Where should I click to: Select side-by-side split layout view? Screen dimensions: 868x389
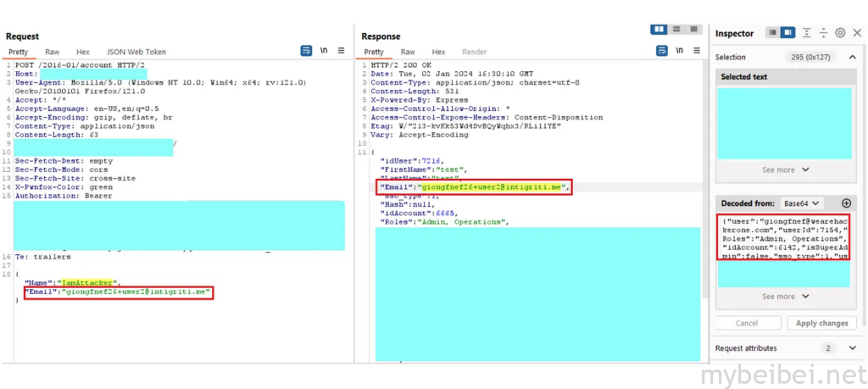pyautogui.click(x=659, y=30)
